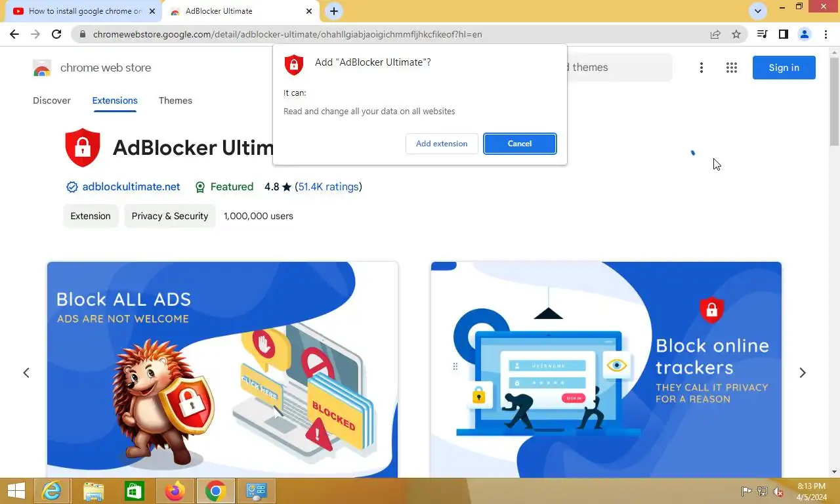Click the 1,000,000 users text
This screenshot has width=840, height=504.
pos(259,216)
